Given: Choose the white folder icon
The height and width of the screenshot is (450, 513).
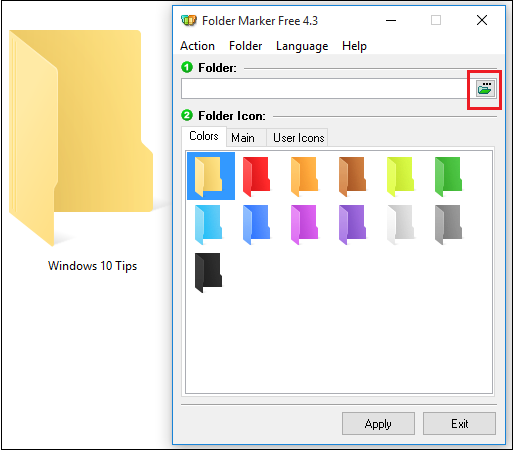Looking at the screenshot, I should tap(400, 225).
